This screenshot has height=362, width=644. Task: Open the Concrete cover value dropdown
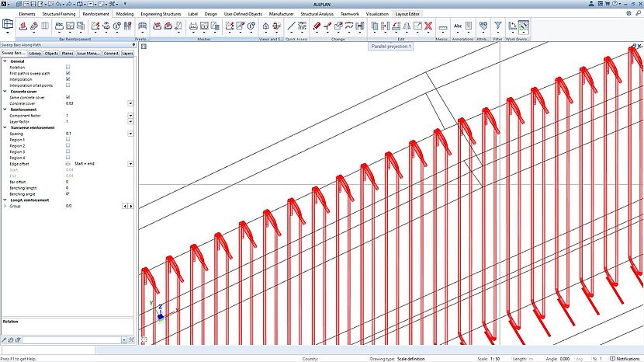point(130,103)
